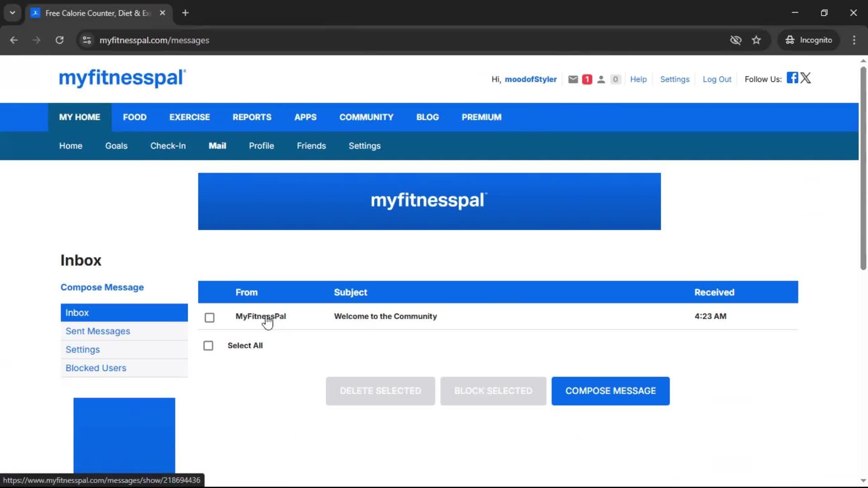This screenshot has height=488, width=868.
Task: Open MyFitnessPal X social icon
Action: click(806, 78)
